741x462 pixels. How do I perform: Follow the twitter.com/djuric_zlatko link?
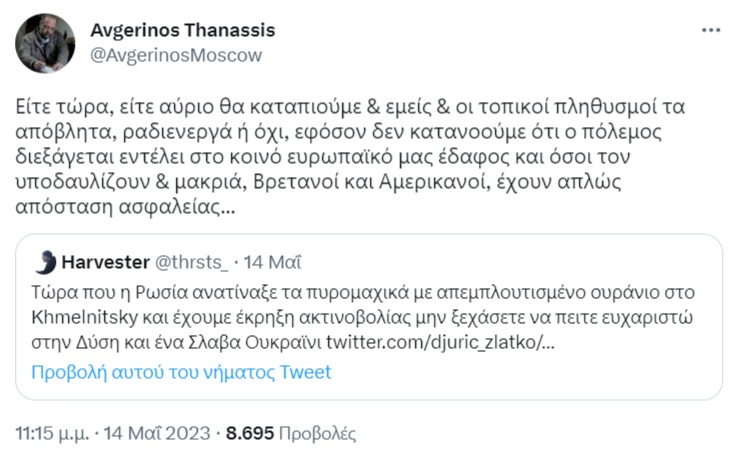(x=440, y=342)
